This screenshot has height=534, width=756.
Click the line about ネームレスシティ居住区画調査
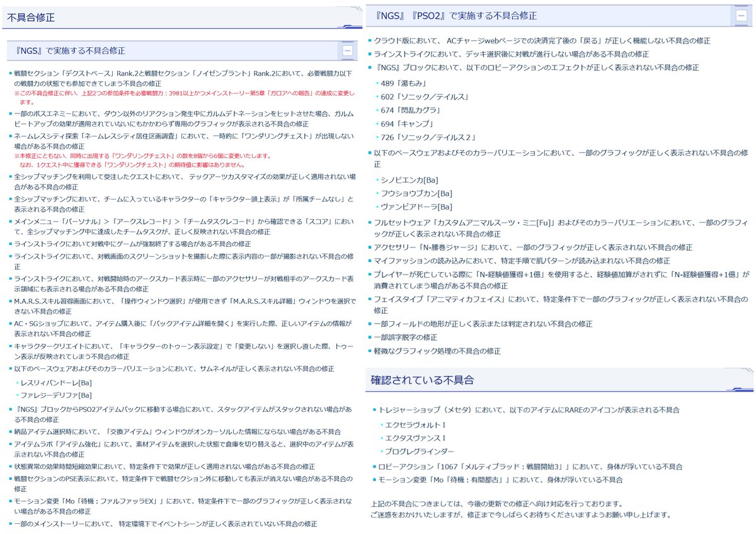pos(183,140)
